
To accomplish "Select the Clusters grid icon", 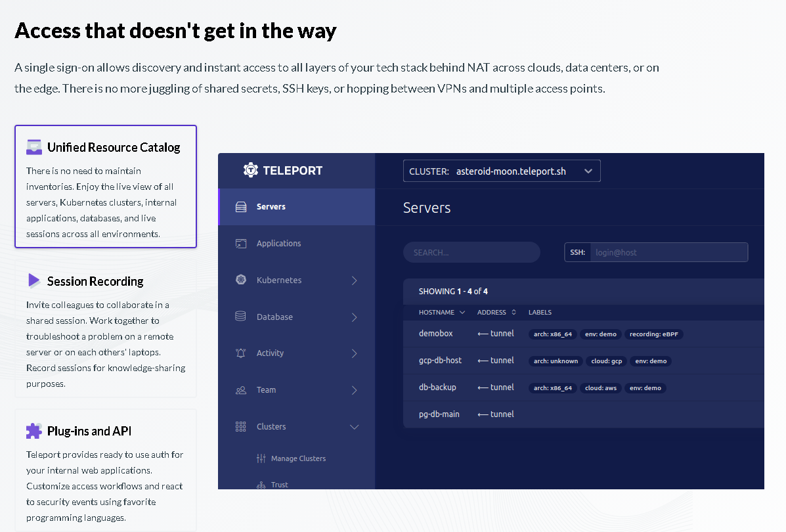I will pyautogui.click(x=240, y=426).
